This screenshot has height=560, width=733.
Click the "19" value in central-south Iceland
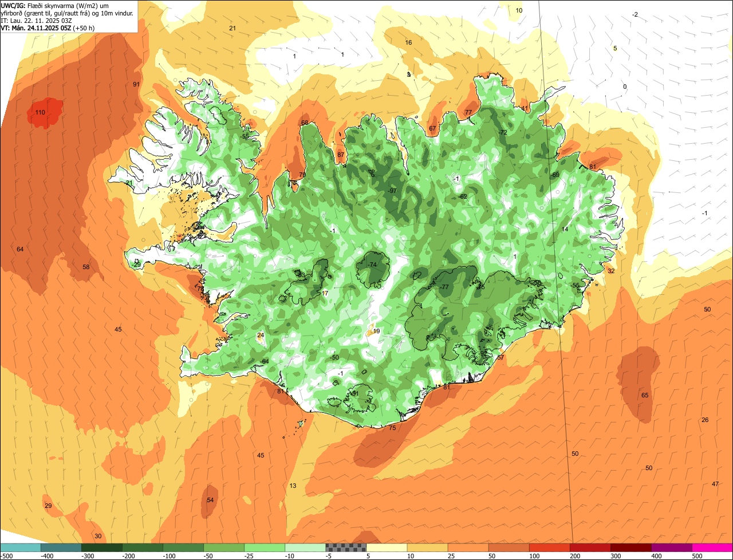376,331
